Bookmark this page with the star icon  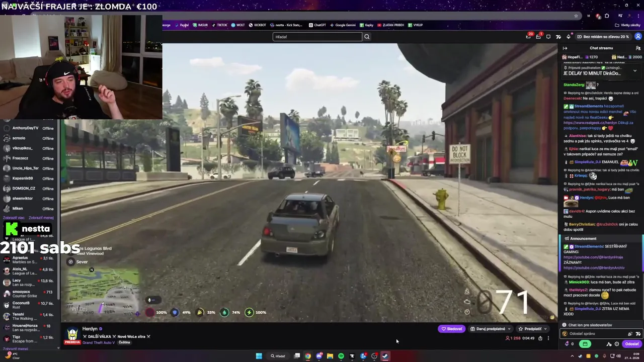coord(576,16)
